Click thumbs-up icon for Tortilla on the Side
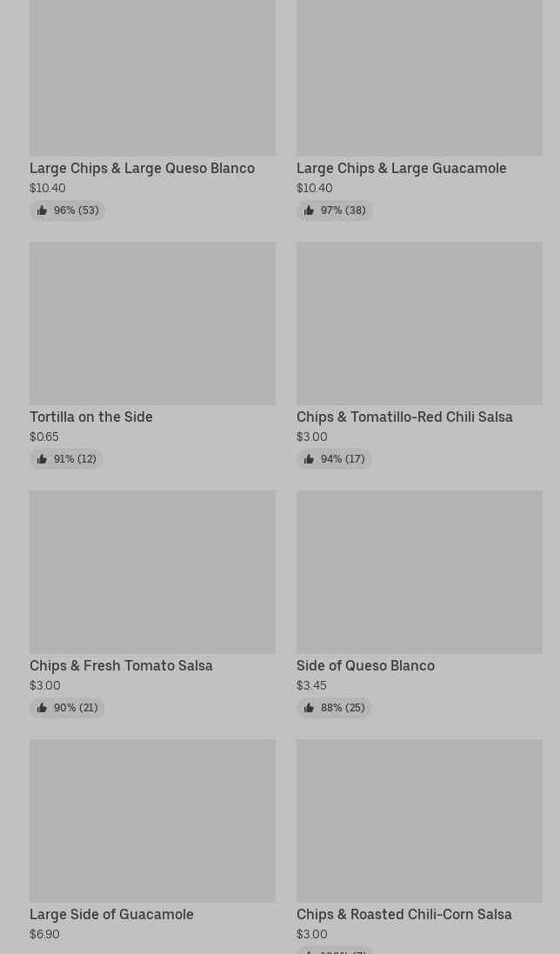This screenshot has width=560, height=954. pyautogui.click(x=42, y=459)
